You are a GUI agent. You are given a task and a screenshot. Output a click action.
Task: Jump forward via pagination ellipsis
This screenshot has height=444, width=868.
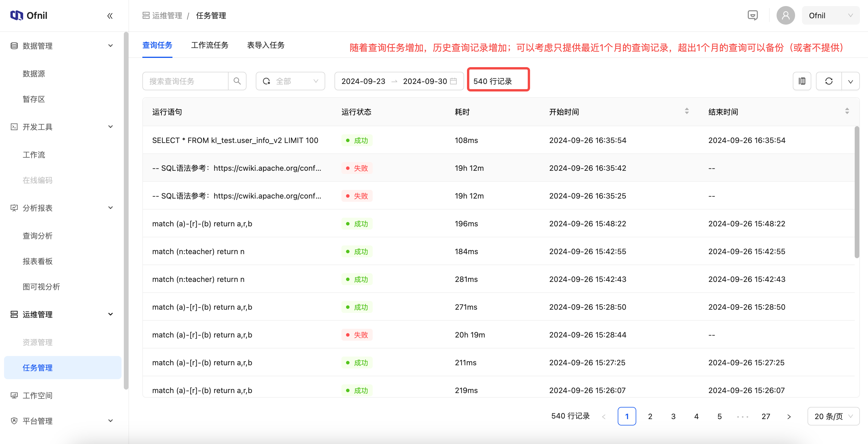pos(743,417)
